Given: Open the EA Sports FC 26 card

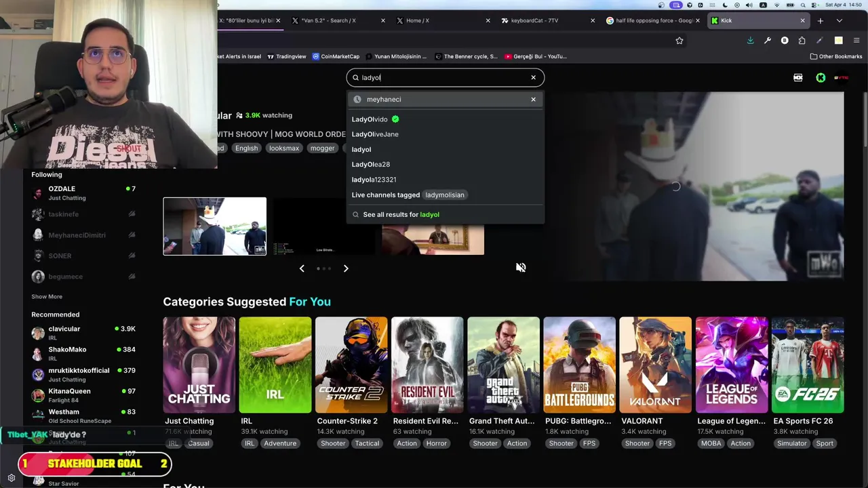Looking at the screenshot, I should (808, 365).
